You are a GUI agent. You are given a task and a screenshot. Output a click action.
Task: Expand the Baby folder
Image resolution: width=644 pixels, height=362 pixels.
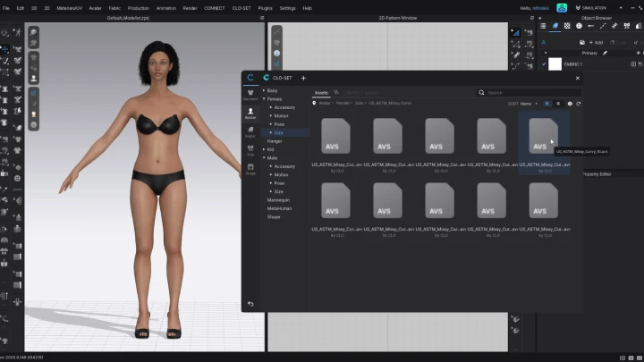264,90
